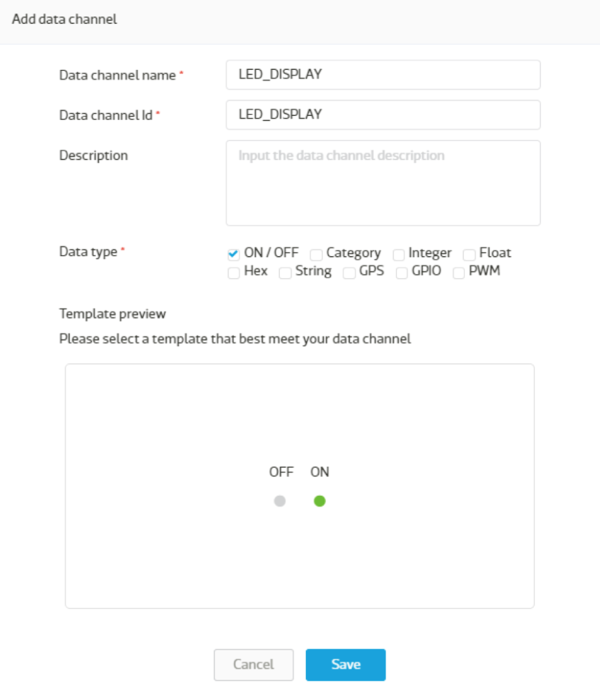Image resolution: width=600 pixels, height=700 pixels.
Task: Select the PWM data type checkbox
Action: (459, 272)
